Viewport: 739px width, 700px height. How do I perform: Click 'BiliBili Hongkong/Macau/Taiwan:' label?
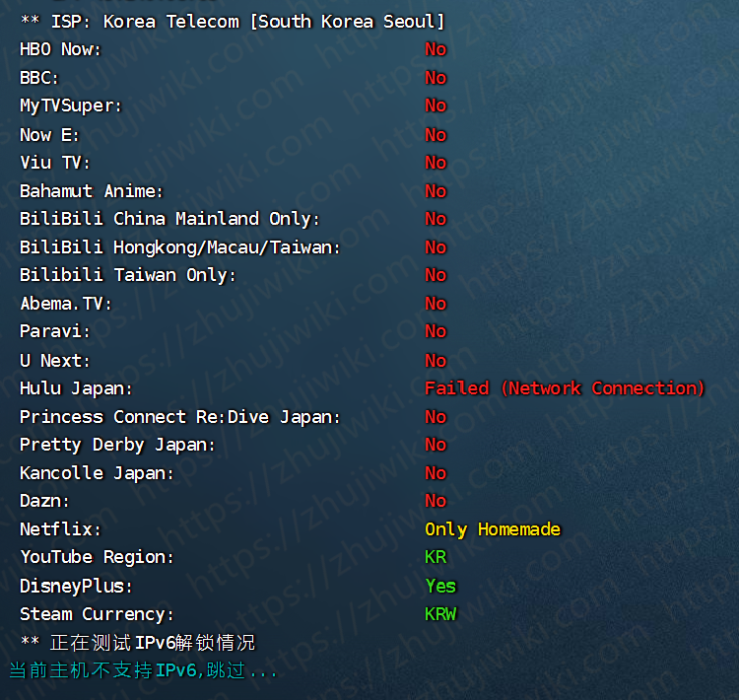pyautogui.click(x=179, y=247)
